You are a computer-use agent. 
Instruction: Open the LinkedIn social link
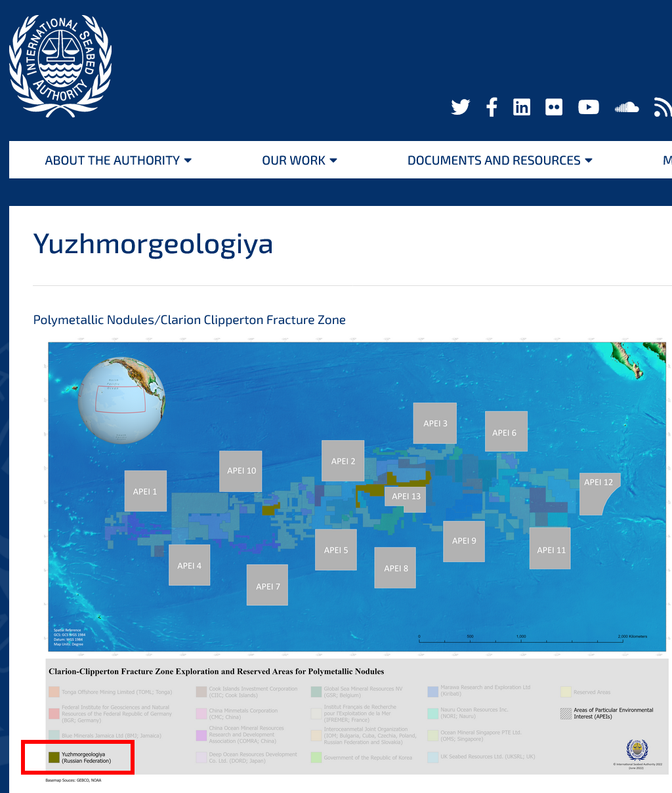(522, 107)
